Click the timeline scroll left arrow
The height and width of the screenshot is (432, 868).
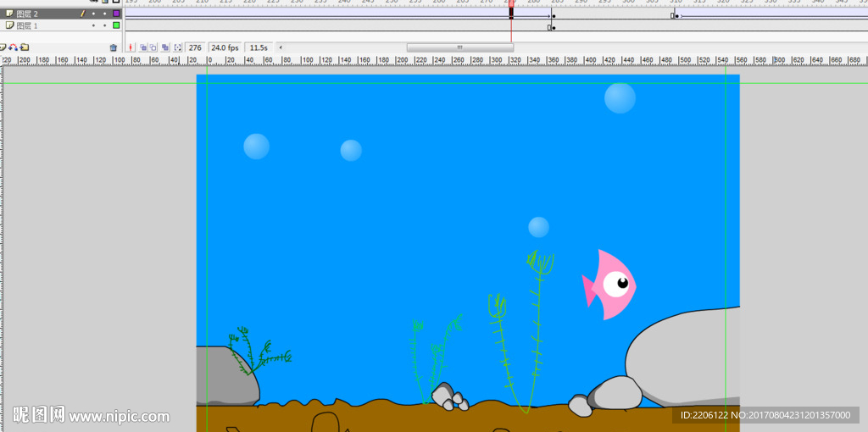pos(281,47)
